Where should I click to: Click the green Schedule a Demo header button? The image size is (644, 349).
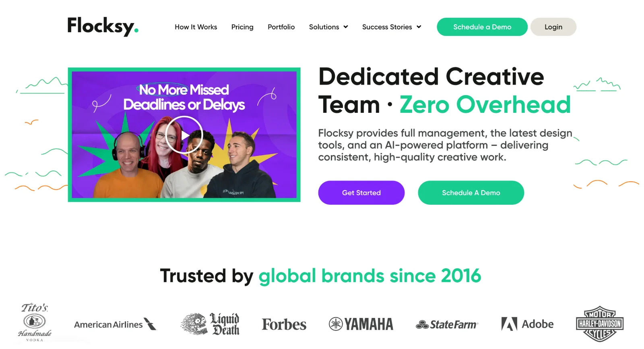(x=482, y=27)
